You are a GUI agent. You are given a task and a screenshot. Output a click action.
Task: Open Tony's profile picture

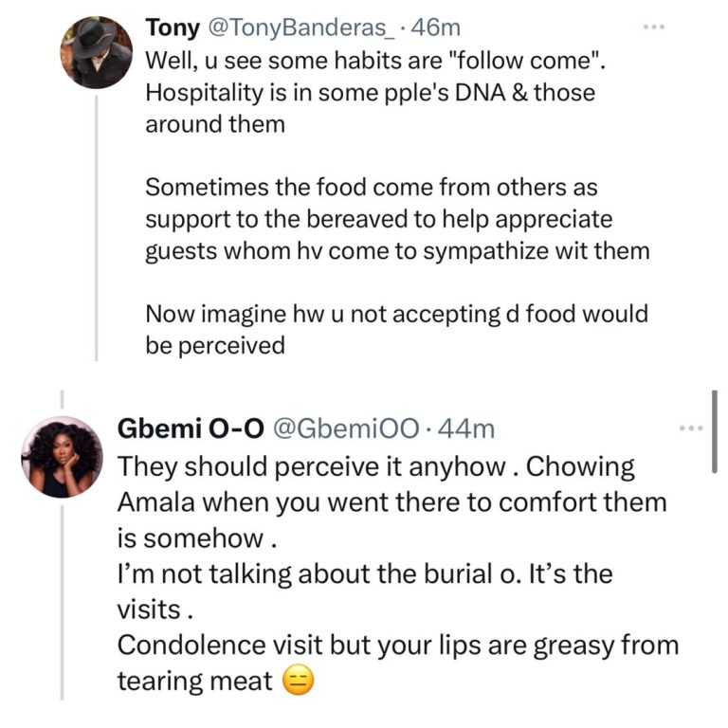[96, 53]
